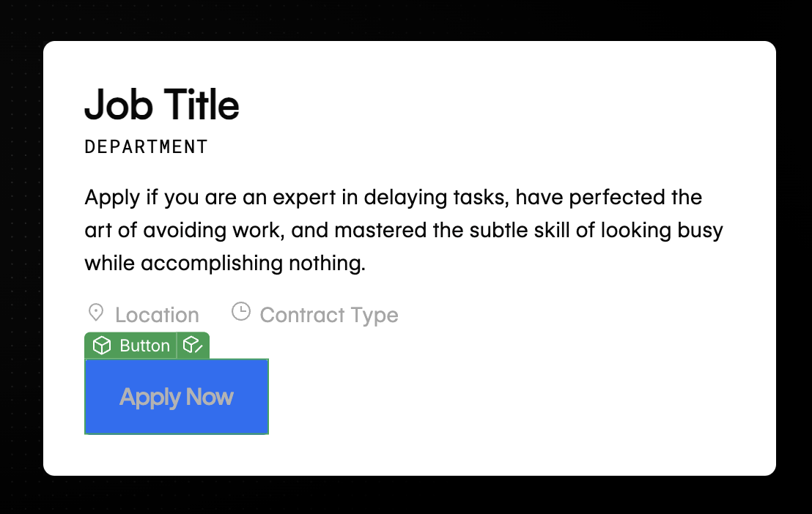The height and width of the screenshot is (514, 812).
Task: Select the cube symbol labeling the component
Action: pos(101,345)
